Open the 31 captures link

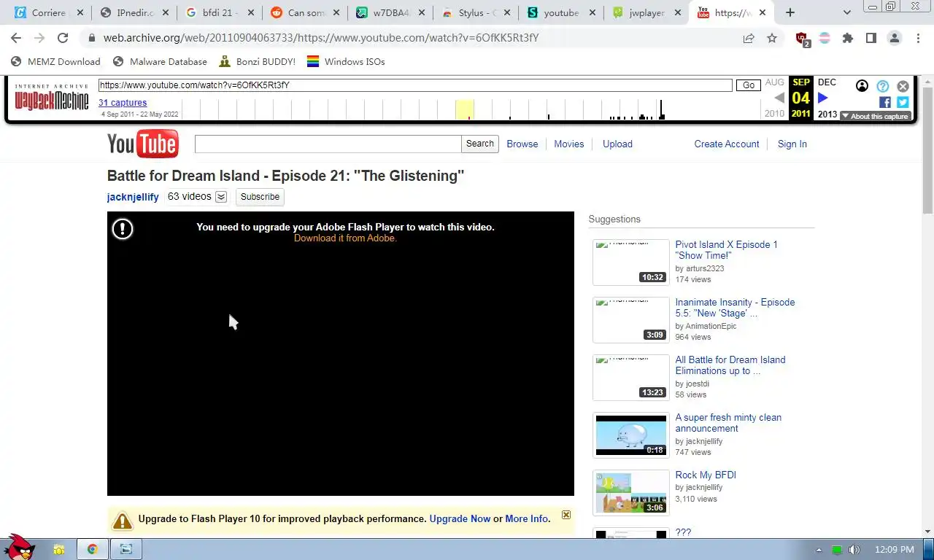click(x=123, y=103)
